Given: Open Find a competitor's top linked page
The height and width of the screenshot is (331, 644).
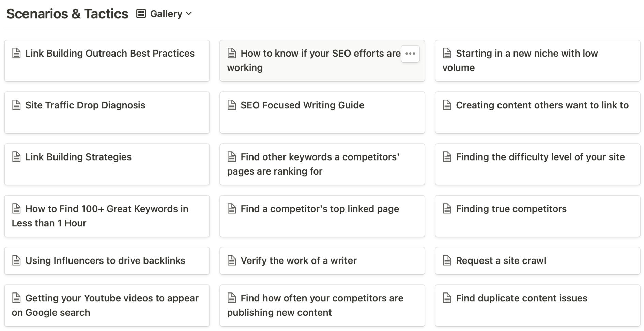Looking at the screenshot, I should pos(320,209).
